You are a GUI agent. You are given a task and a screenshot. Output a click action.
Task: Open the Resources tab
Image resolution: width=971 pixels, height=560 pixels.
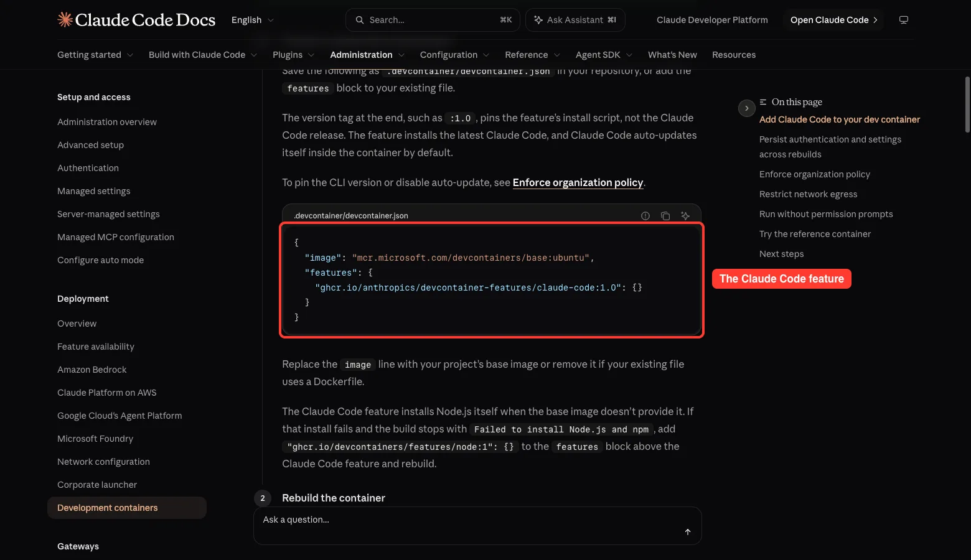[x=734, y=55]
